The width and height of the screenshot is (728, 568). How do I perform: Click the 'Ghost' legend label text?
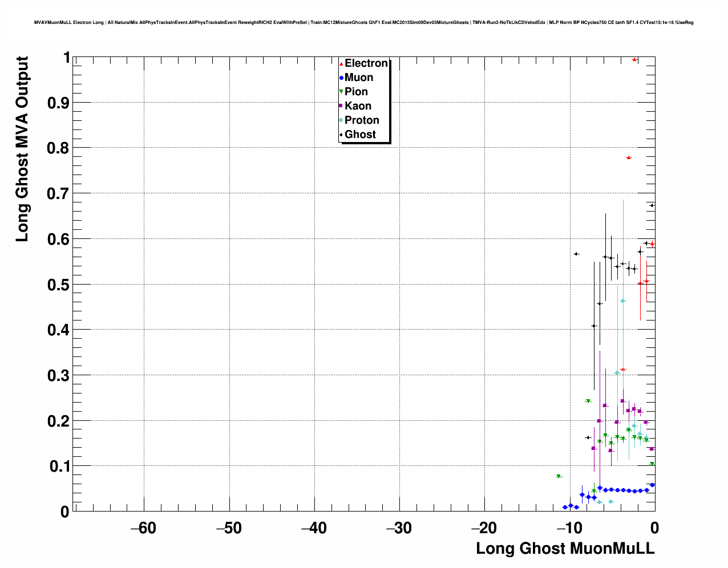pyautogui.click(x=360, y=135)
